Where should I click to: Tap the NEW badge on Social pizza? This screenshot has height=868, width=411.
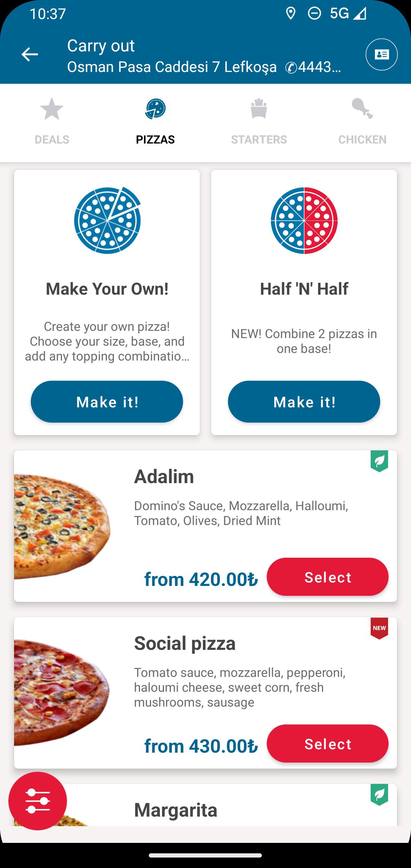pyautogui.click(x=379, y=628)
